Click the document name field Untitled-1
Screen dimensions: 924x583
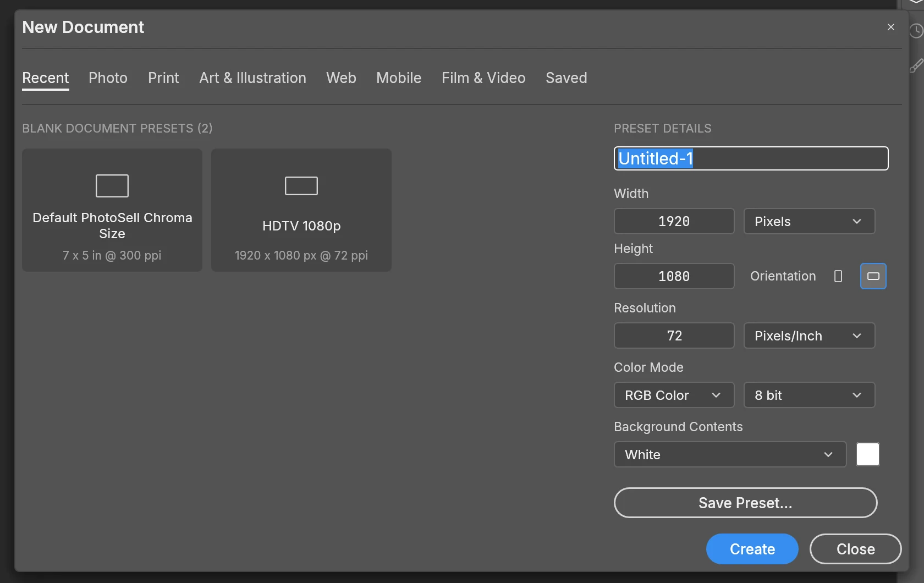(751, 158)
